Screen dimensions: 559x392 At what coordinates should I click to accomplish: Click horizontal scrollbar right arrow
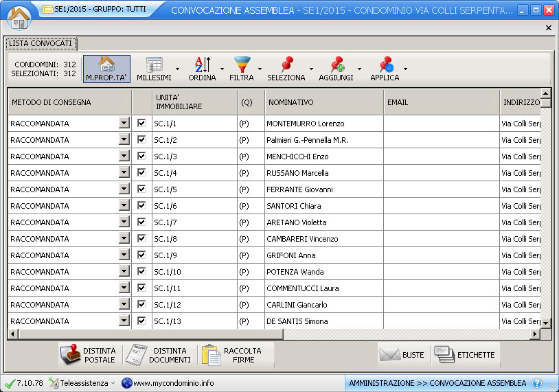coord(534,334)
